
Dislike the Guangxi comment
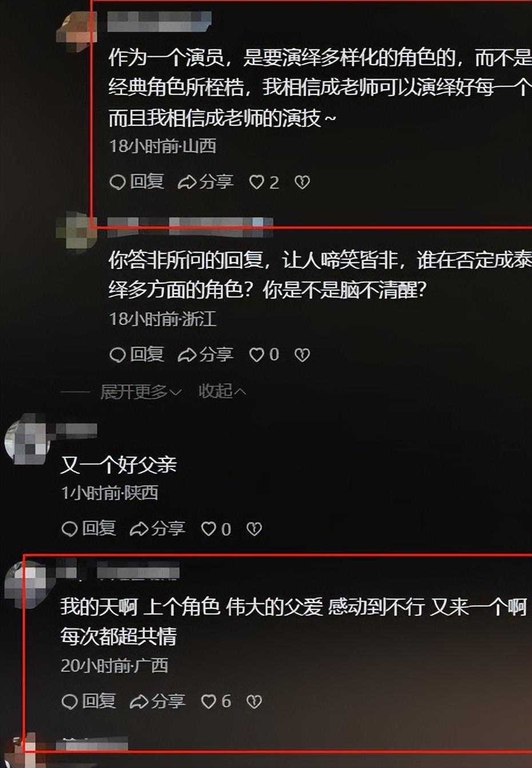(254, 702)
